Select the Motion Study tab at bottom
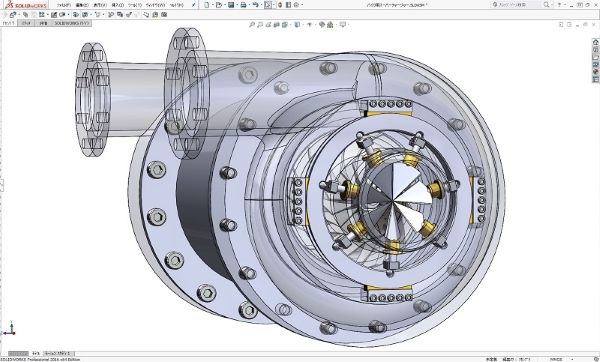The height and width of the screenshot is (362, 600). point(58,354)
